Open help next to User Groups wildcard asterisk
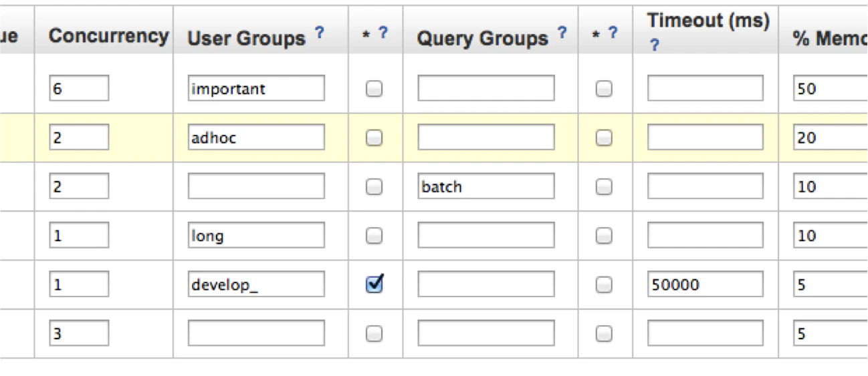 [383, 32]
